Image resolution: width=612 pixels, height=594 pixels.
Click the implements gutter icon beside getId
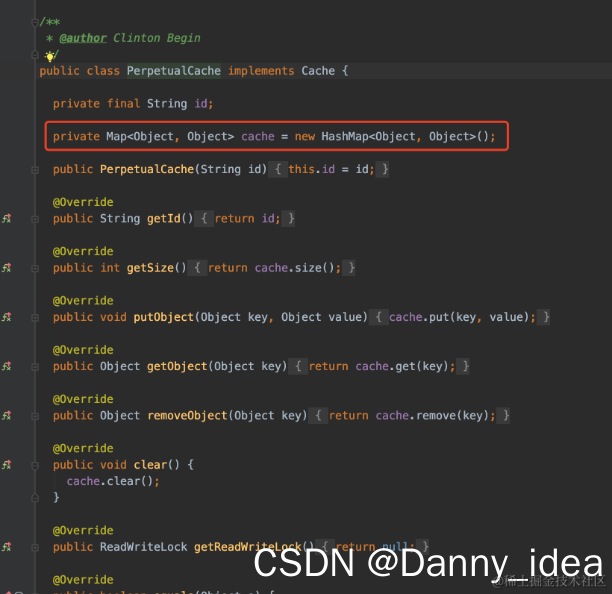tap(7, 219)
